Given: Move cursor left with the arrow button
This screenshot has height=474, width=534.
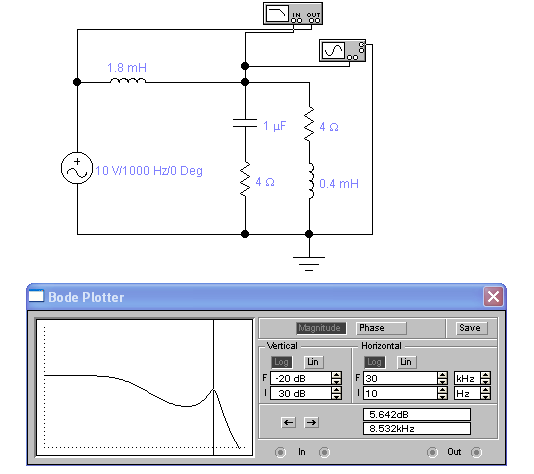Looking at the screenshot, I should click(288, 423).
